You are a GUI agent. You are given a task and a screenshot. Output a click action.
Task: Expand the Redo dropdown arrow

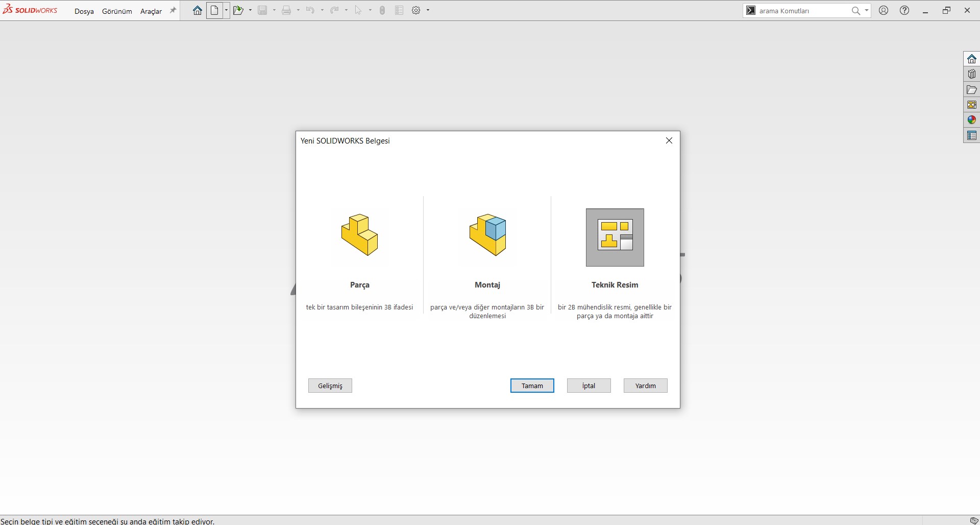[346, 10]
